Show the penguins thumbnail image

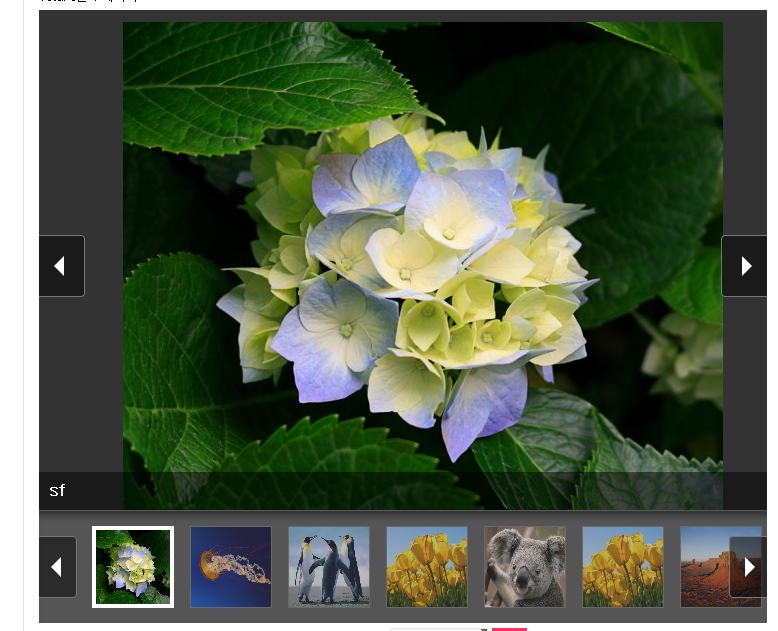329,567
